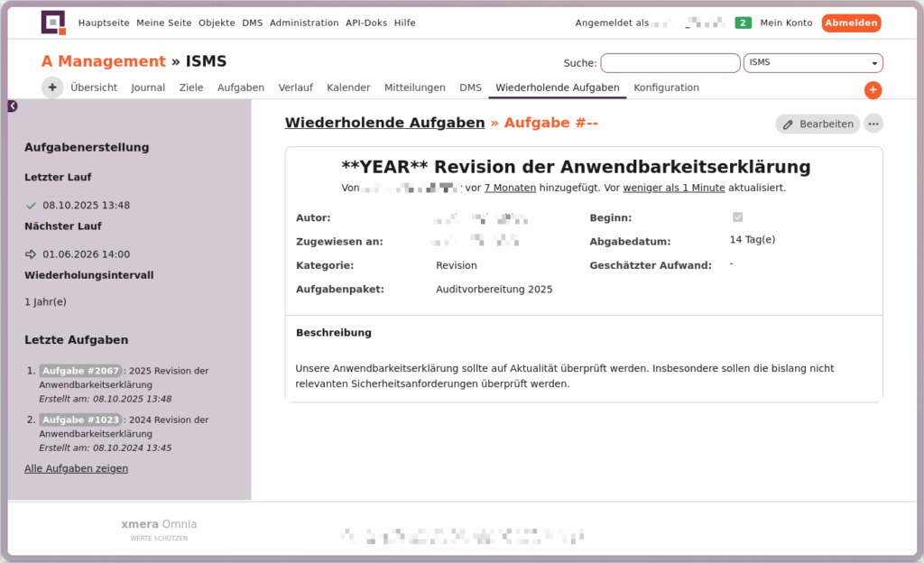Click Wiederholende Aufgaben breadcrumb heading link
This screenshot has height=563, width=924.
384,123
